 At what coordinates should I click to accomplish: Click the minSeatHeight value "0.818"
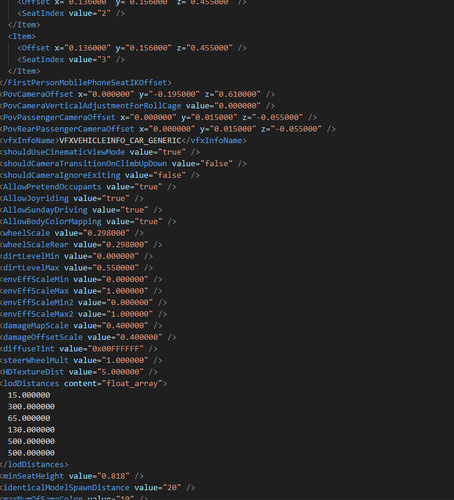113,476
